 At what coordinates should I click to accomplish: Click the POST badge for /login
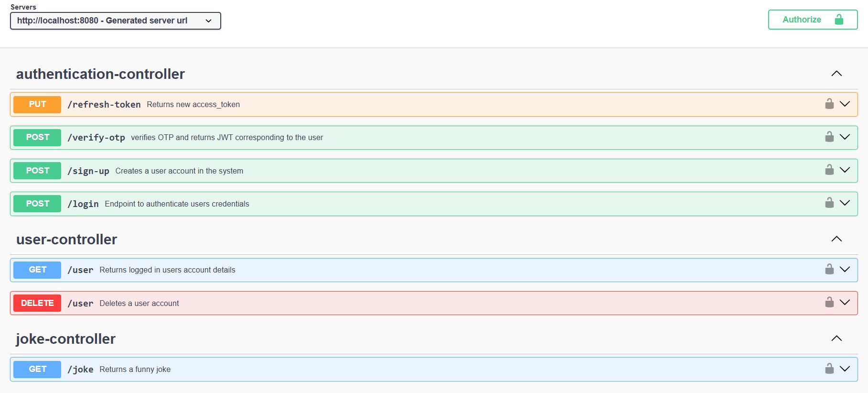coord(37,204)
